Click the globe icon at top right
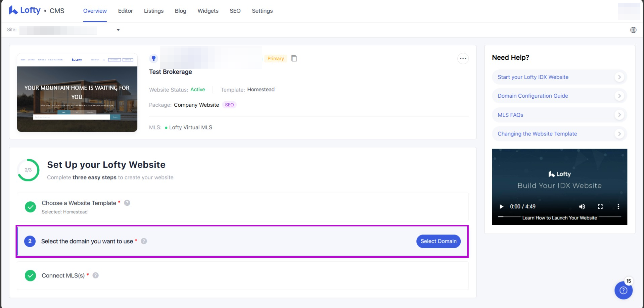 coord(633,30)
